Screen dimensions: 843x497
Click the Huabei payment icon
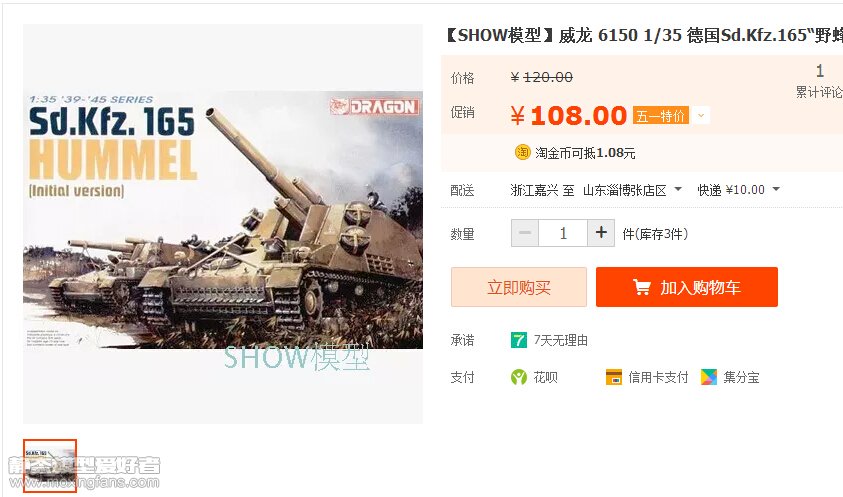click(x=519, y=377)
